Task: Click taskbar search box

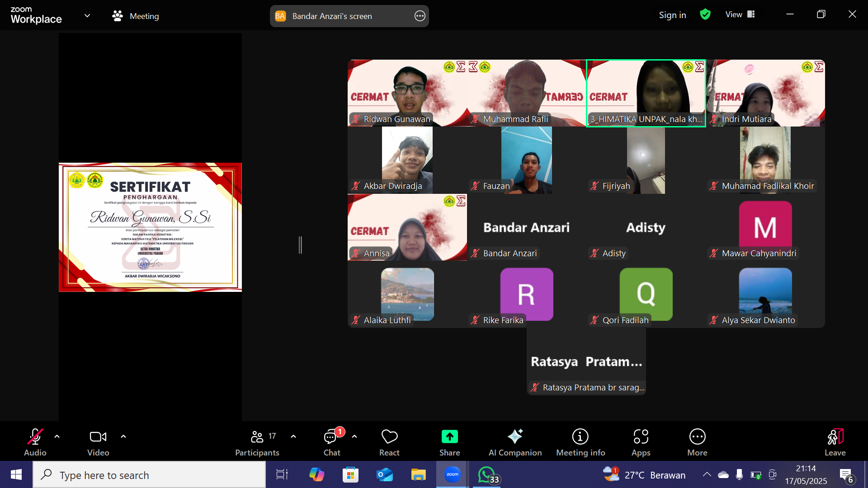Action: [x=149, y=475]
